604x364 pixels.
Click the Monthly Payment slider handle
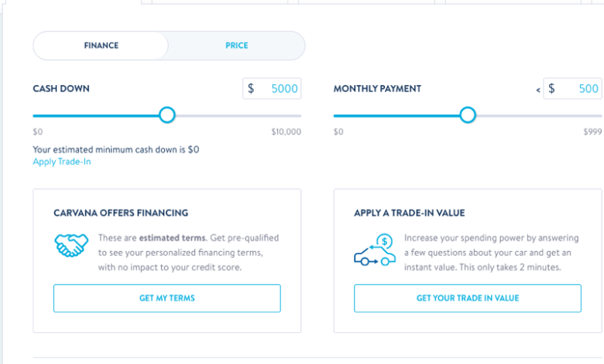[x=468, y=115]
